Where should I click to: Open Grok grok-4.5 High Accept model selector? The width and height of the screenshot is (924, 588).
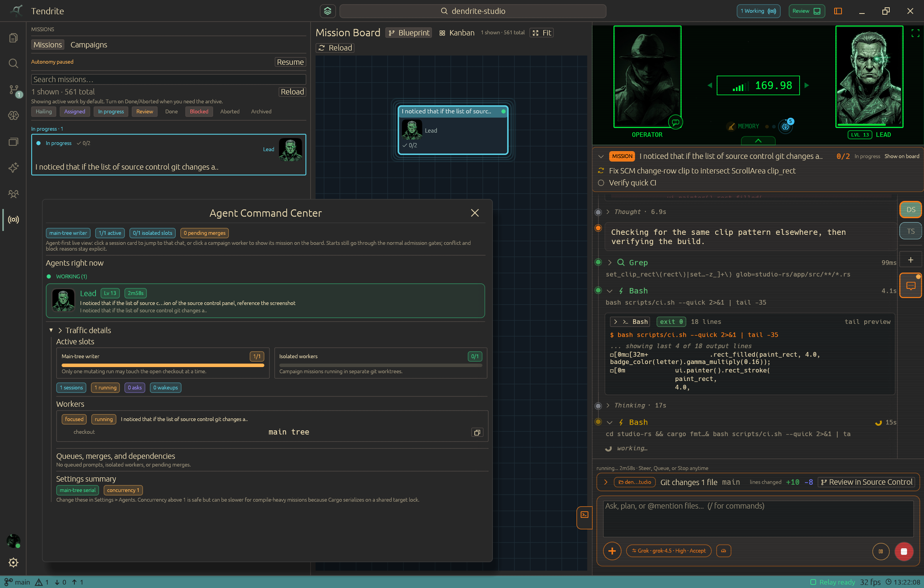click(x=669, y=551)
